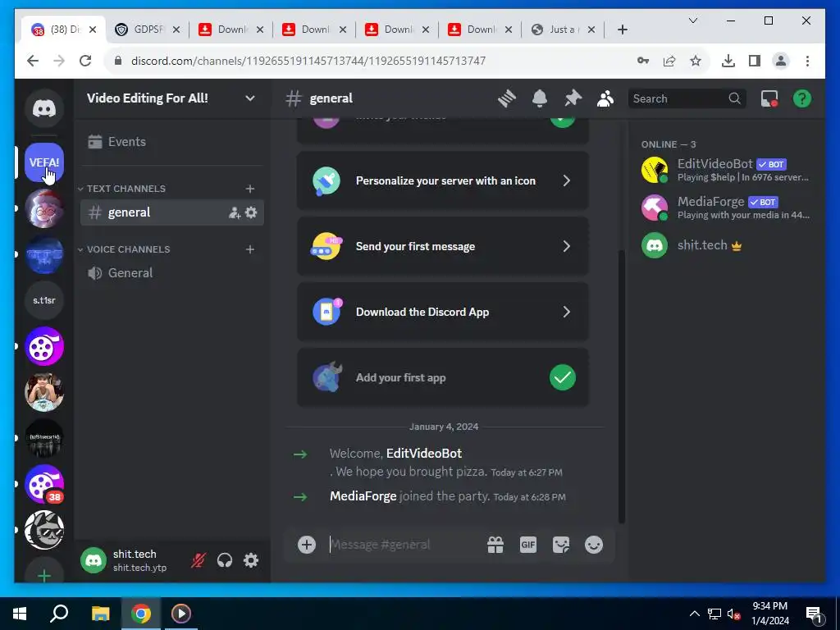Edit general channel settings gear
The image size is (840, 630).
[x=251, y=212]
